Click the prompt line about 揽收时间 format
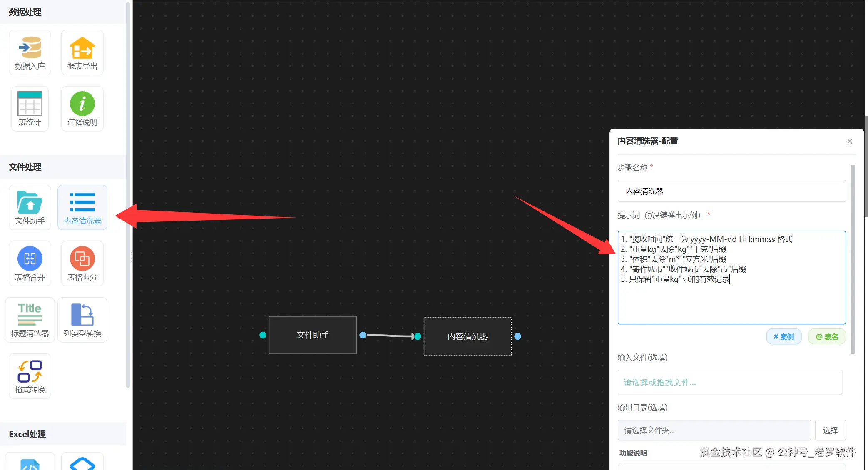 706,239
